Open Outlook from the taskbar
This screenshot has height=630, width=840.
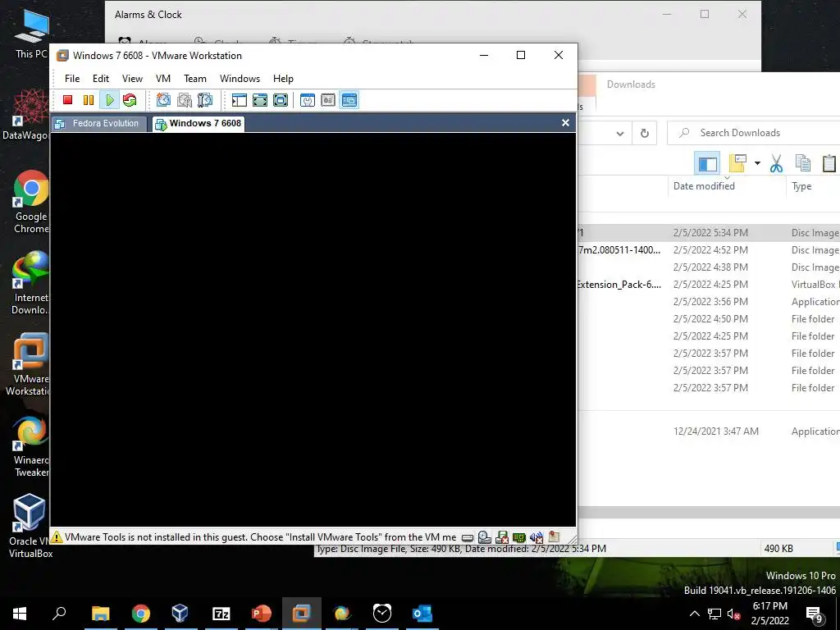point(422,614)
